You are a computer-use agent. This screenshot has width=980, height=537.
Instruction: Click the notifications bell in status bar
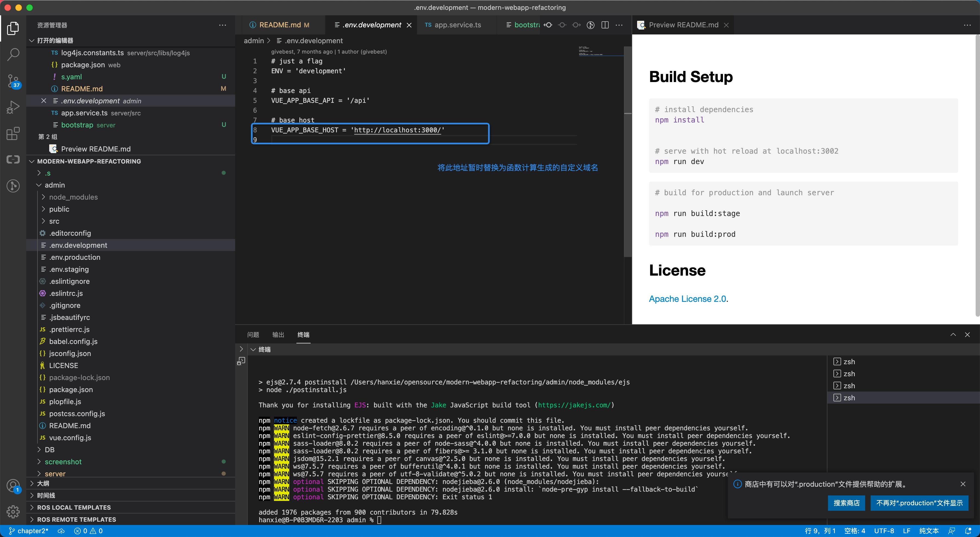point(968,531)
